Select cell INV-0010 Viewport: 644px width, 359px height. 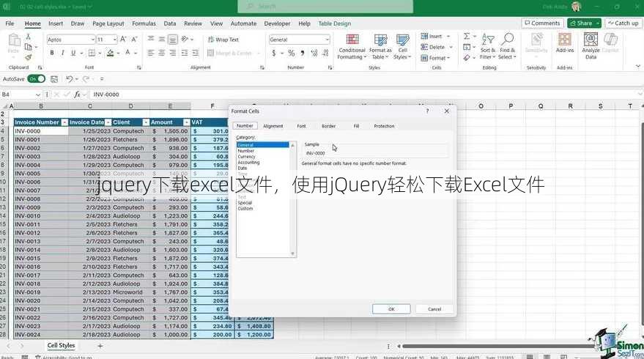(x=41, y=215)
